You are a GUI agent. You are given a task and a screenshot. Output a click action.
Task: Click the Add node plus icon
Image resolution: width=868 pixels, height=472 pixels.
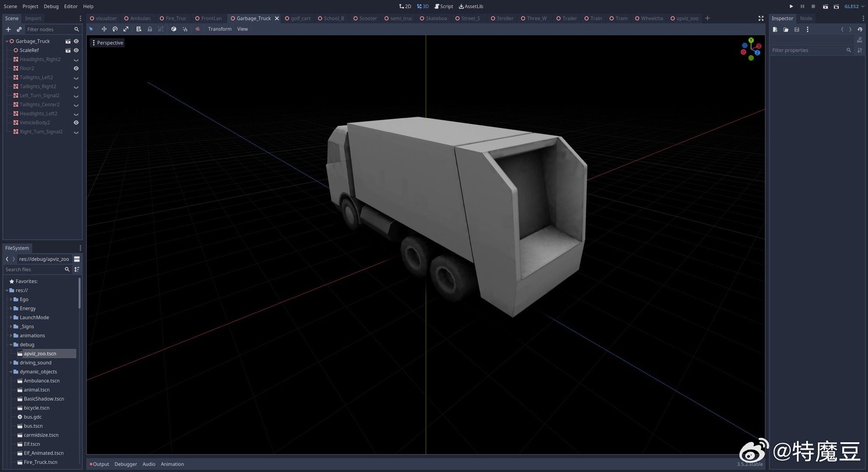pos(8,29)
